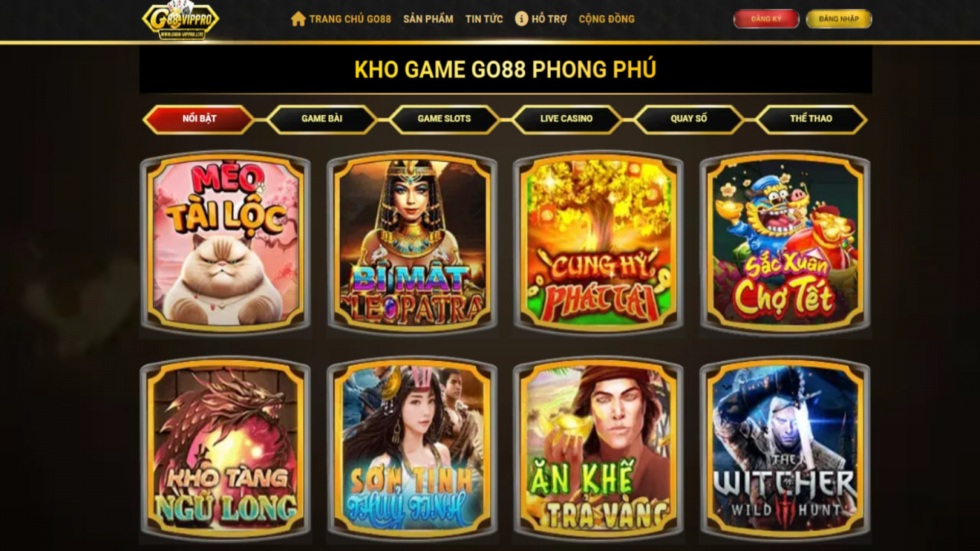Open the Quay Số tab

[689, 119]
